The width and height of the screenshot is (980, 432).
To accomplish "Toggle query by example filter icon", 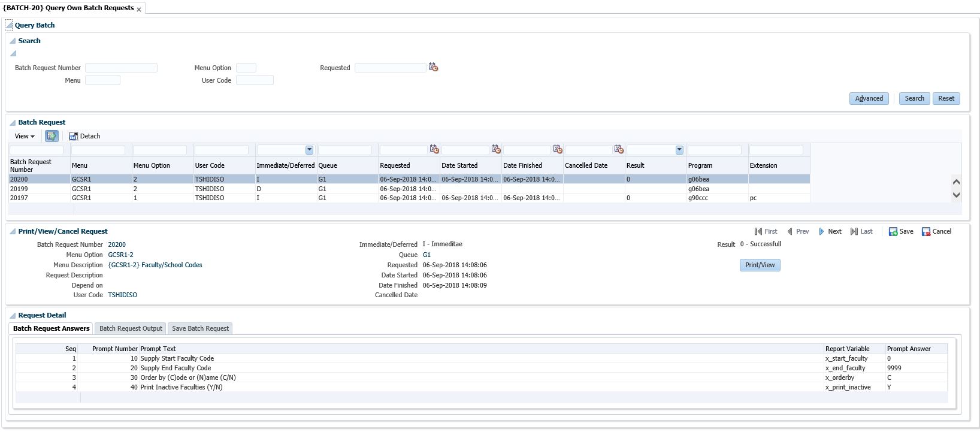I will (x=52, y=136).
